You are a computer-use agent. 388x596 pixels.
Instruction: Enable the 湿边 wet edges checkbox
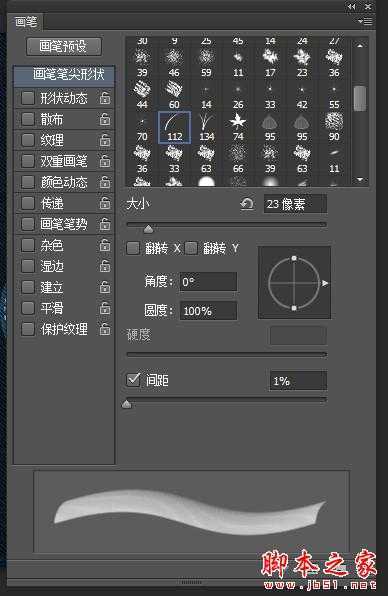tap(28, 266)
